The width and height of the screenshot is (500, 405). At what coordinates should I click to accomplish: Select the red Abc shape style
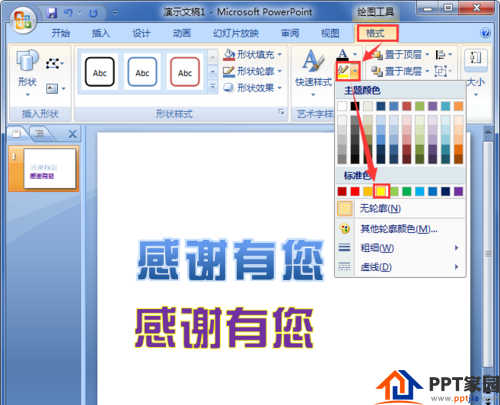(x=185, y=72)
